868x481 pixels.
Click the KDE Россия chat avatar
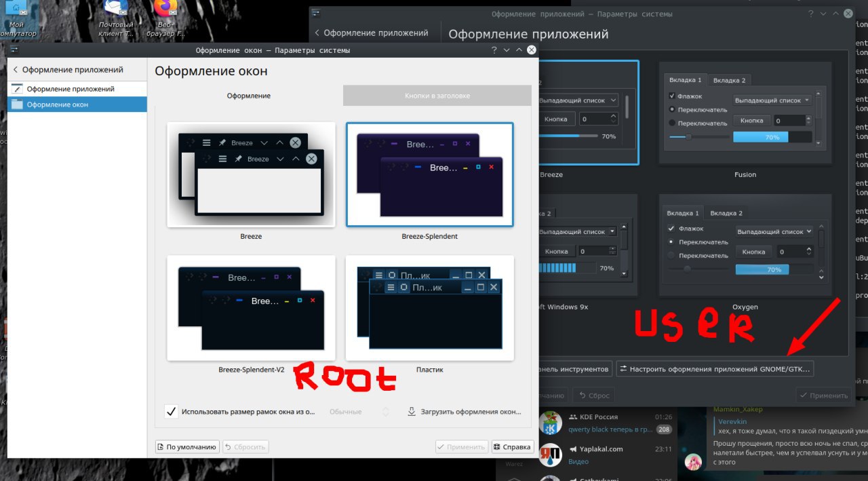point(550,423)
